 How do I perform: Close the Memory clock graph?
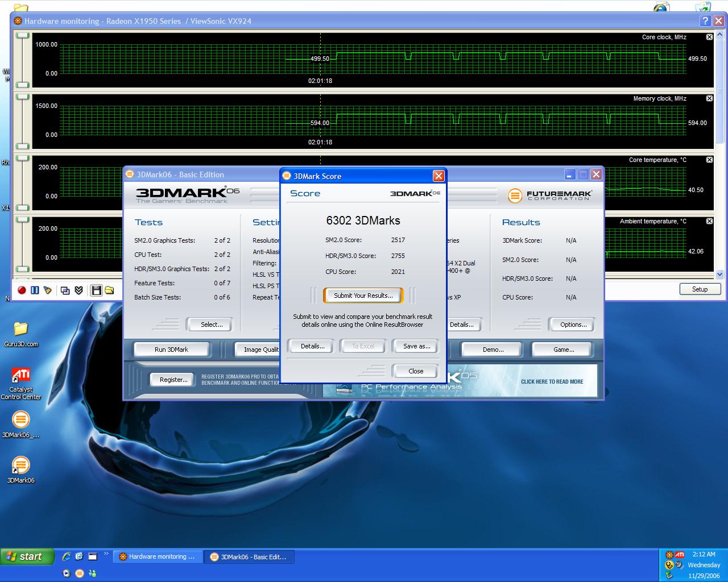click(x=709, y=98)
